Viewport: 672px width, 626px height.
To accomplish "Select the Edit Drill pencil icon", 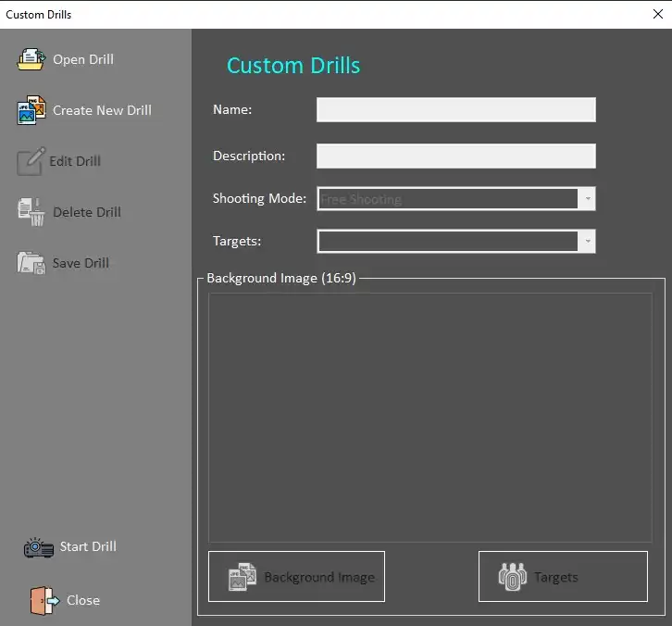I will (30, 161).
